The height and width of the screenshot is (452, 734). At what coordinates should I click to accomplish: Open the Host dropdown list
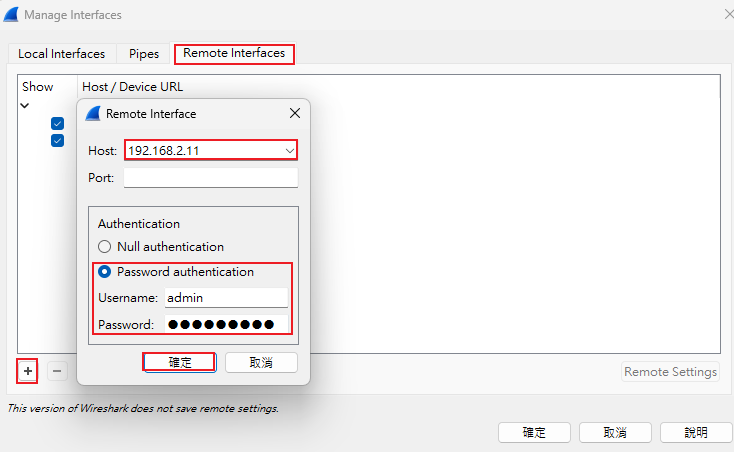point(290,151)
